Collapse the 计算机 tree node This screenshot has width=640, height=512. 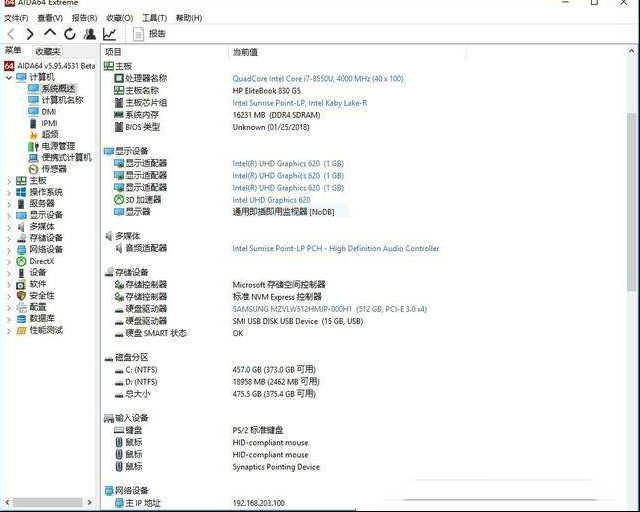(x=9, y=77)
